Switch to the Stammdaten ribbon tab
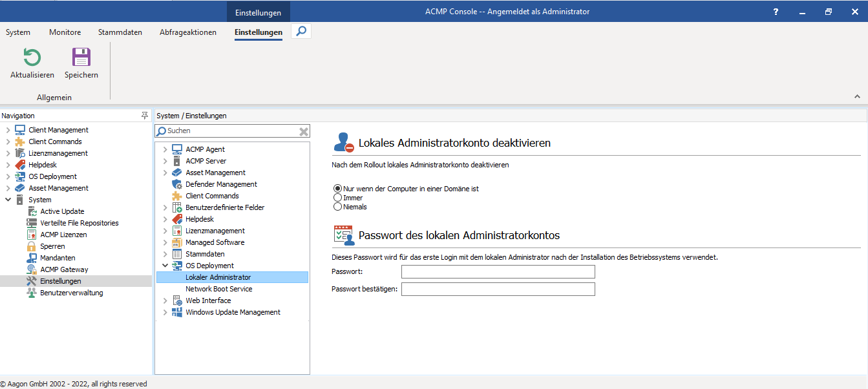Screen dimensions: 868x389 tap(120, 32)
